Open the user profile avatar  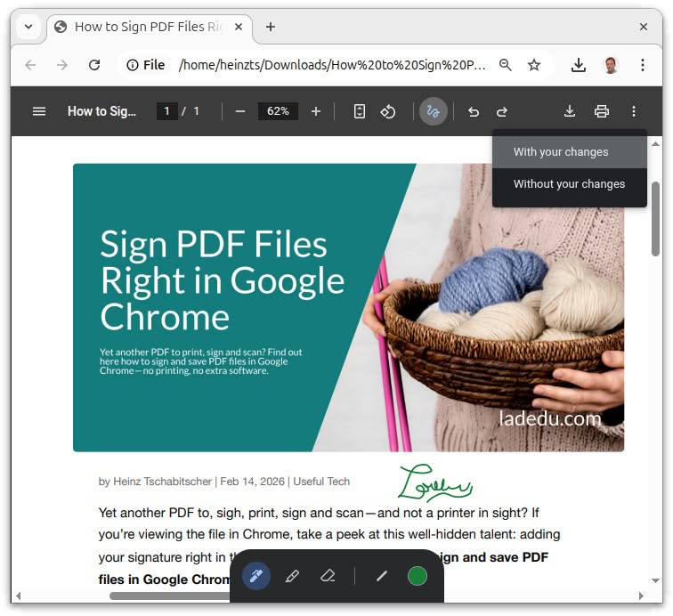click(x=611, y=65)
